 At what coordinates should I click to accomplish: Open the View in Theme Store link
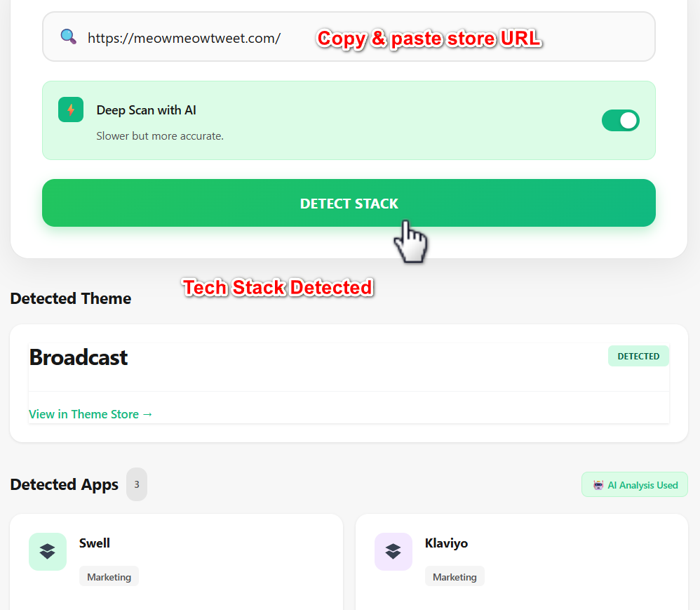tap(90, 414)
